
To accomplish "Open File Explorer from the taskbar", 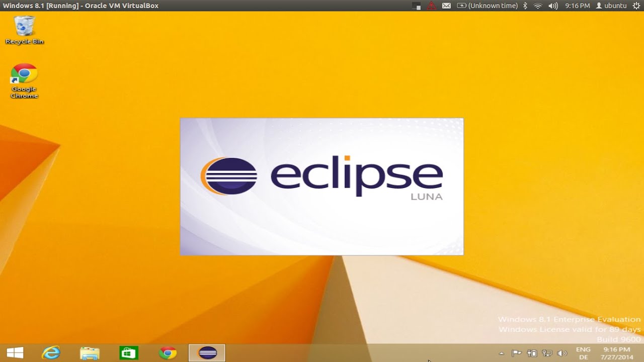I will [x=90, y=353].
